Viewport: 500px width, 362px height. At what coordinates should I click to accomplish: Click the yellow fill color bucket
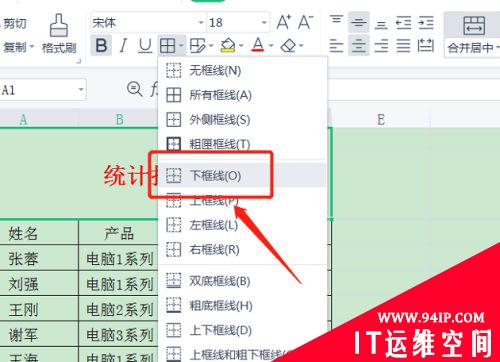(x=228, y=45)
